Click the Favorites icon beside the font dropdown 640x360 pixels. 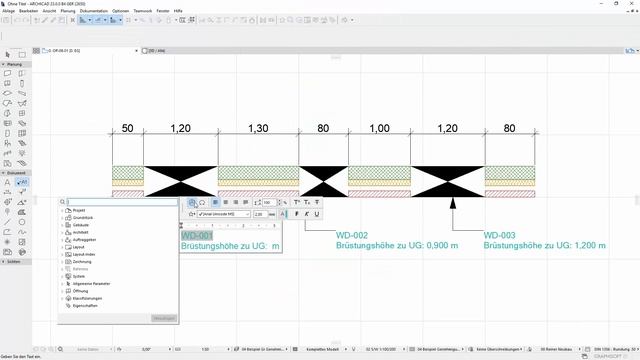coord(191,214)
